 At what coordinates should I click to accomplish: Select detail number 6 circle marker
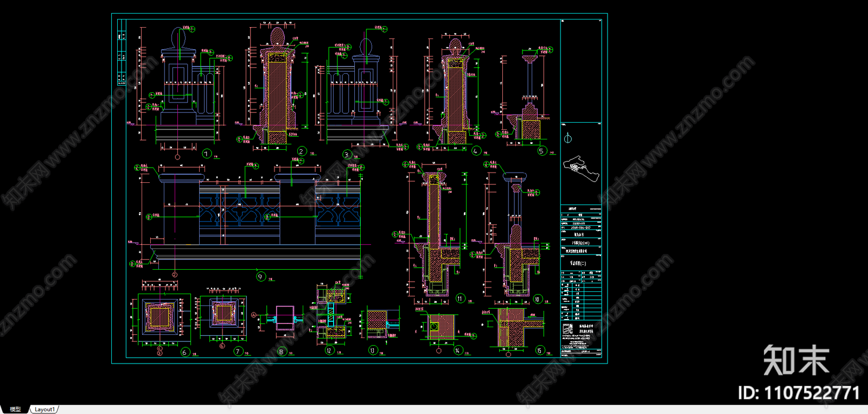[185, 352]
